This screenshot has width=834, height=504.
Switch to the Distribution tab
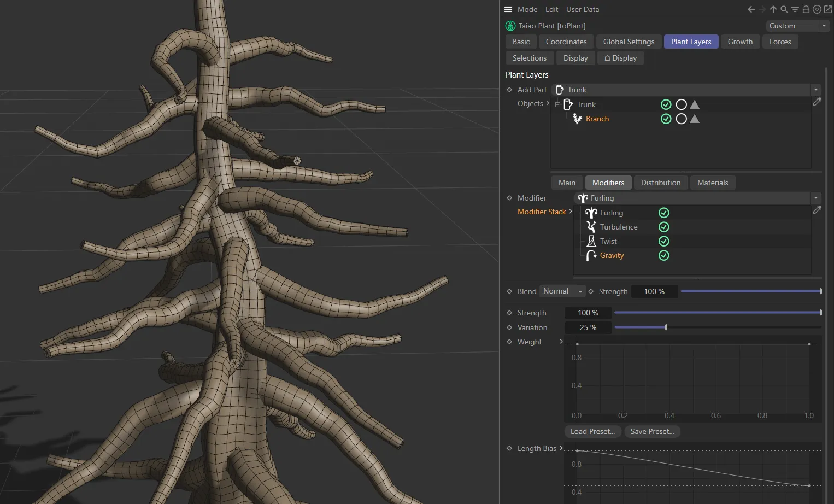(660, 182)
